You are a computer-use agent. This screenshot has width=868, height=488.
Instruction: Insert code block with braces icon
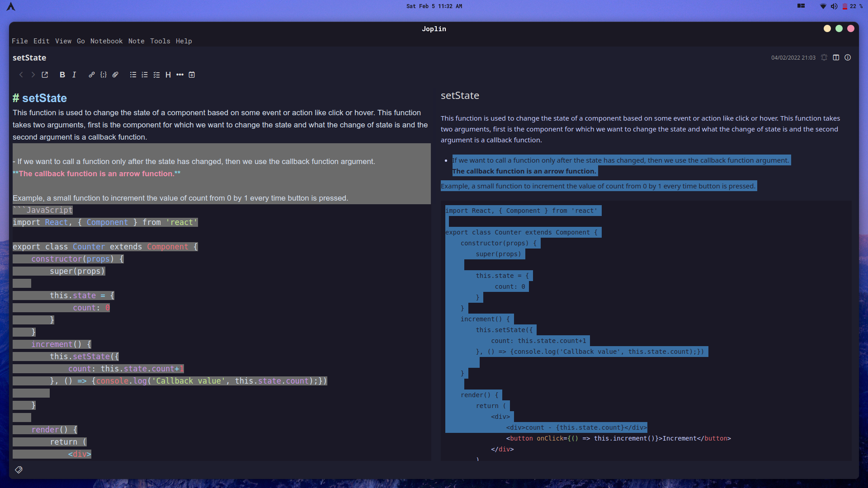pos(104,75)
